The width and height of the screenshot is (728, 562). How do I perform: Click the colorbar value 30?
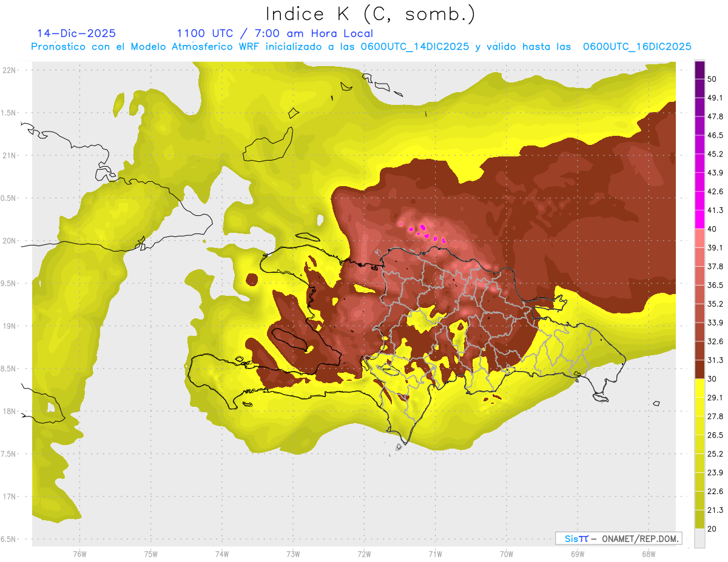pyautogui.click(x=713, y=379)
